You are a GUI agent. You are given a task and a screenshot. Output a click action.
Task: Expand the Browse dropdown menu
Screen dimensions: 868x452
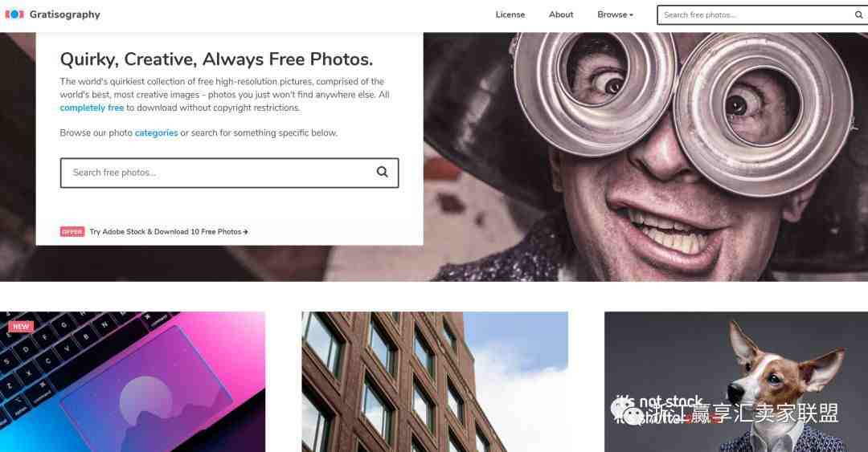pos(615,15)
